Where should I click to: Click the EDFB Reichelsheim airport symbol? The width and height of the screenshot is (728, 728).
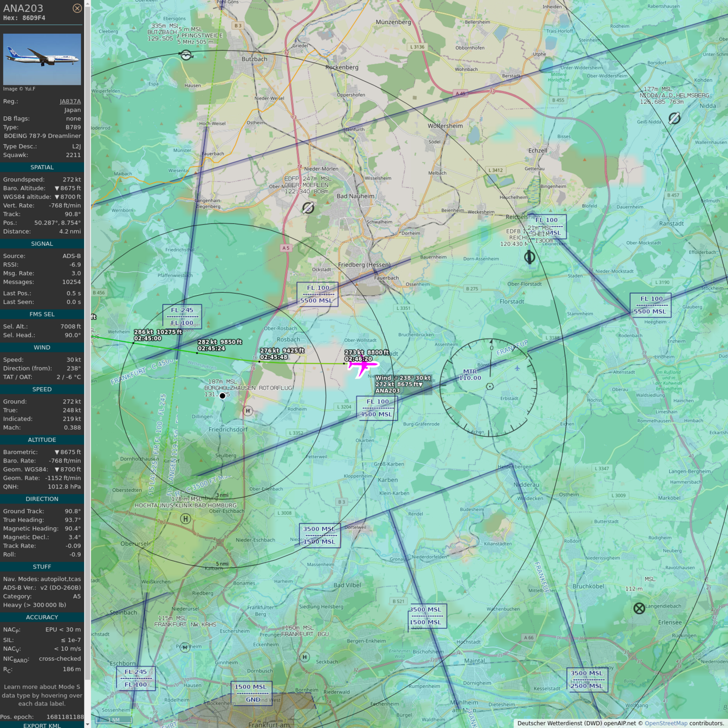pyautogui.click(x=529, y=257)
